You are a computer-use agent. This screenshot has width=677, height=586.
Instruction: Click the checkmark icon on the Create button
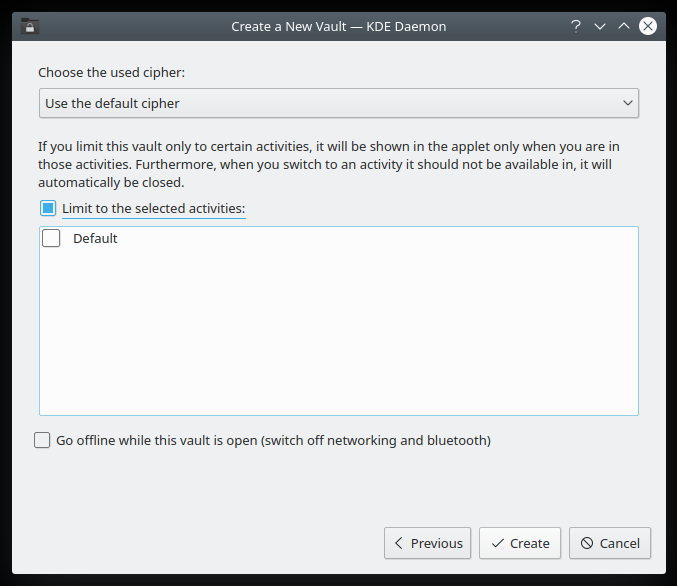(497, 543)
